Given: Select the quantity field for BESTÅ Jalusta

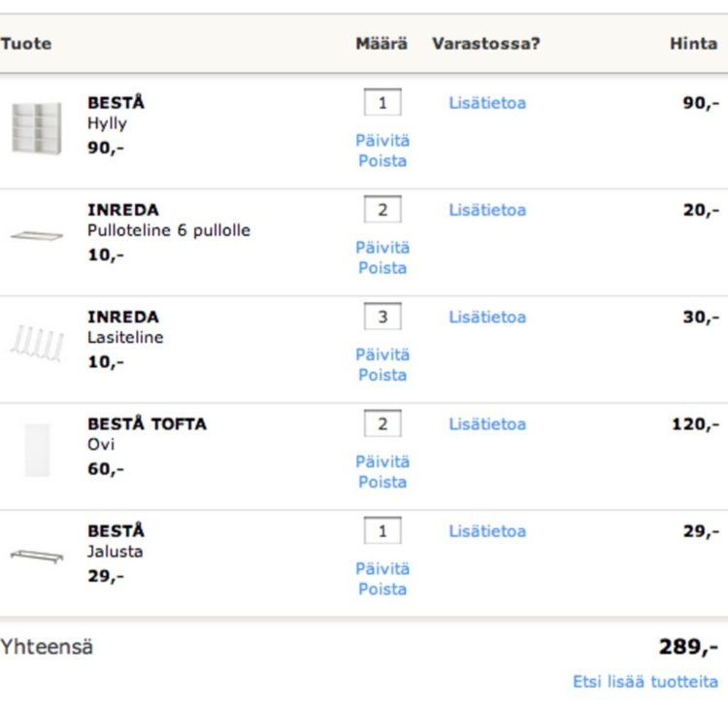Looking at the screenshot, I should pyautogui.click(x=382, y=530).
